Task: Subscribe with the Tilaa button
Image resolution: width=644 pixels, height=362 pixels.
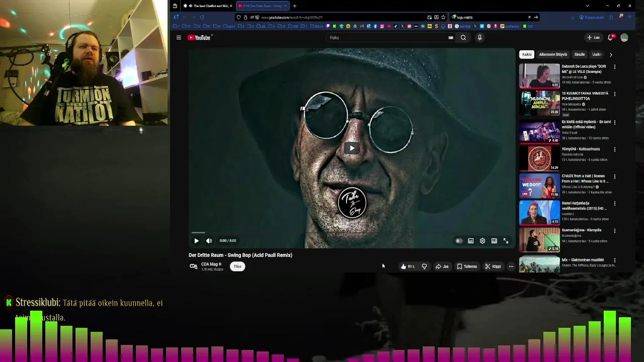Action: pyautogui.click(x=237, y=266)
